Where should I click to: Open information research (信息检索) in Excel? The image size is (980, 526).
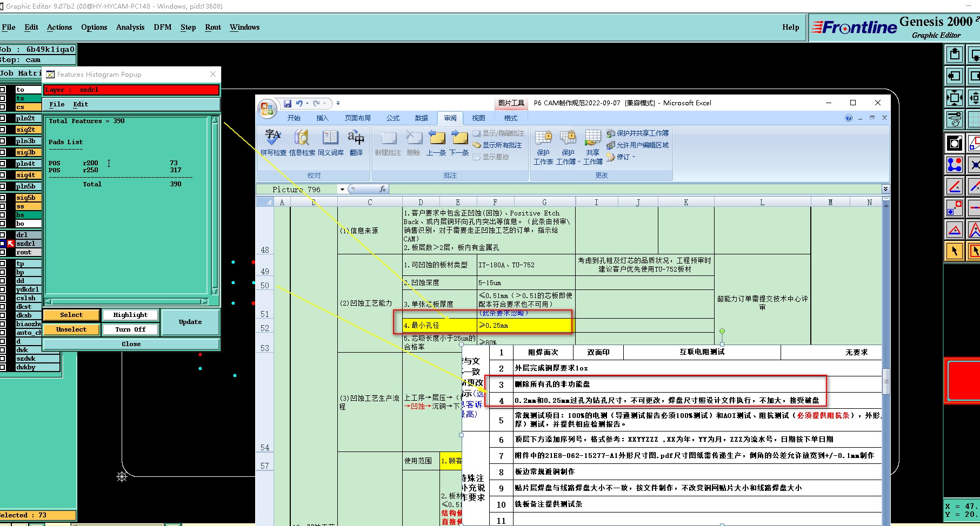(302, 143)
